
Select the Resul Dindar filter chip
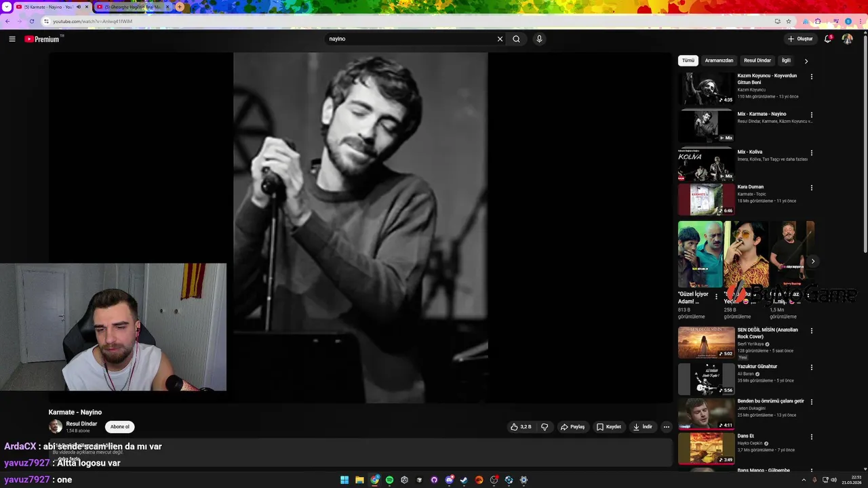point(757,60)
